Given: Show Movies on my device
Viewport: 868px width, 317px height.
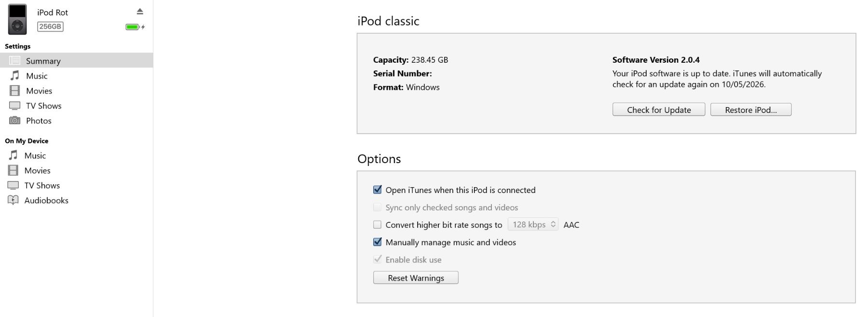Looking at the screenshot, I should [x=77, y=170].
